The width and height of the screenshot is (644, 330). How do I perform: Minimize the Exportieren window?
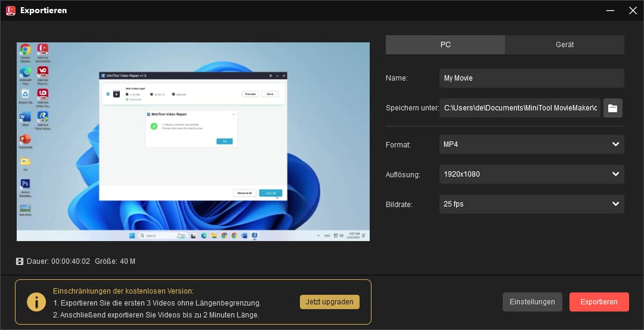[611, 10]
